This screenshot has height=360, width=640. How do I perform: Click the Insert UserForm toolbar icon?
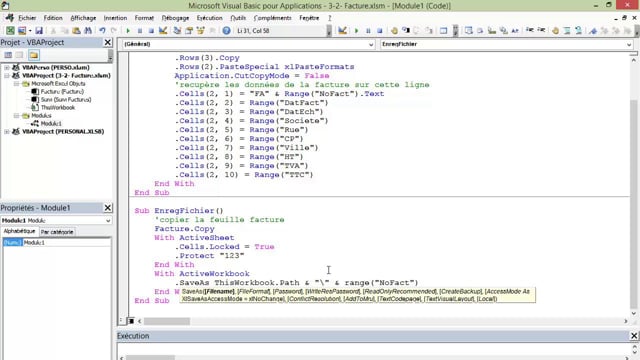(22, 31)
